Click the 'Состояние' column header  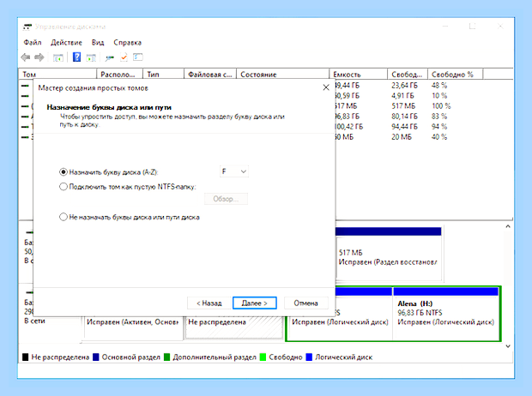click(282, 75)
